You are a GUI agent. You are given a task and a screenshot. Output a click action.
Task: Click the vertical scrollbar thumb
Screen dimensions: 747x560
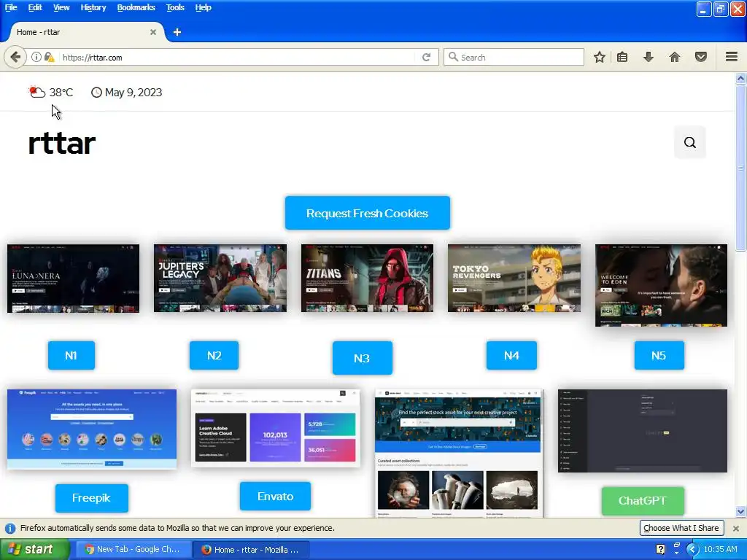tap(740, 167)
